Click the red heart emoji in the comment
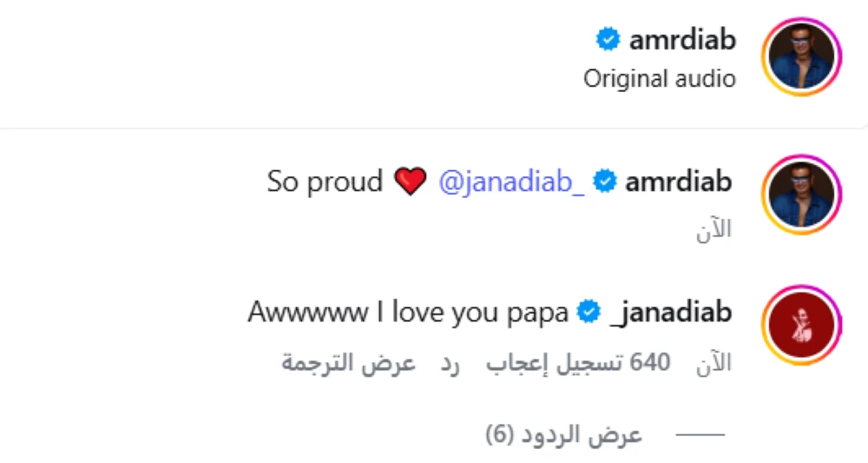 click(x=410, y=182)
